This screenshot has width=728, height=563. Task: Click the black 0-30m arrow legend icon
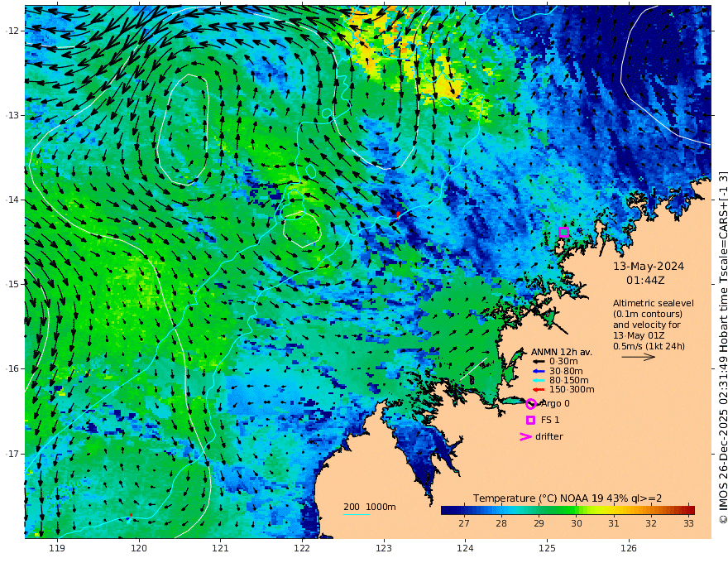[538, 361]
